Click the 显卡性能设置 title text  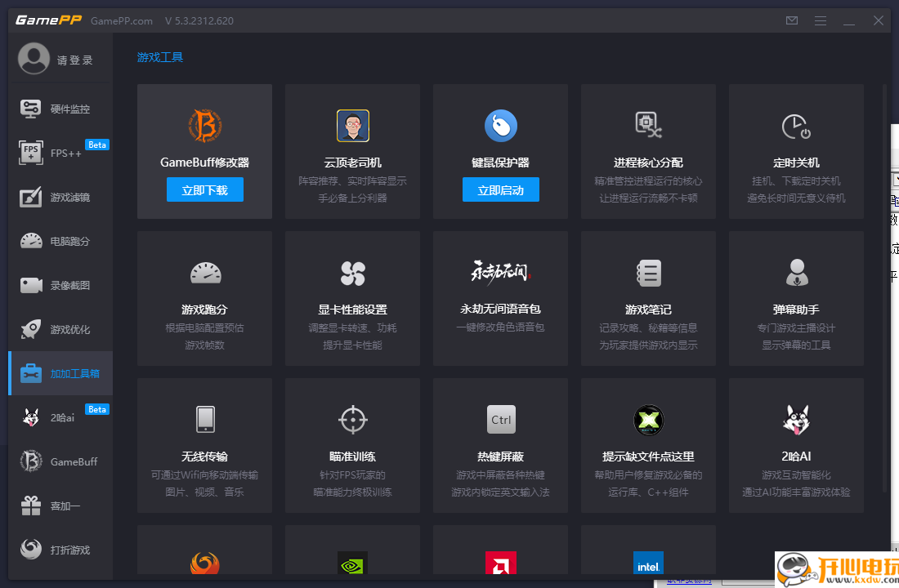[352, 310]
